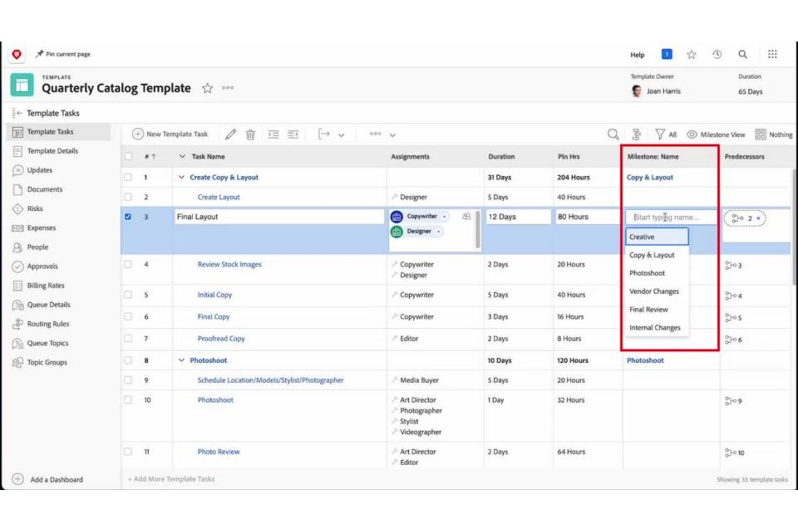
Task: Collapse the Photoshoot task group
Action: [182, 360]
